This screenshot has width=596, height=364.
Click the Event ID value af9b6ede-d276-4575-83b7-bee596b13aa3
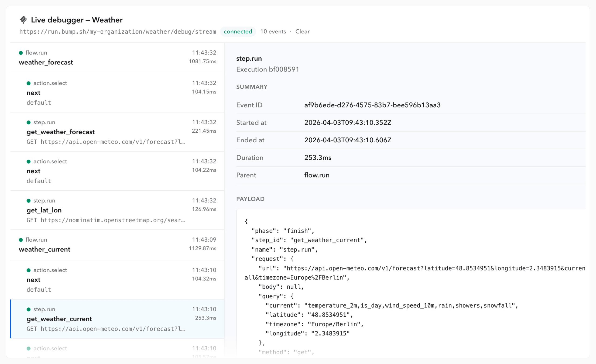[x=372, y=105]
